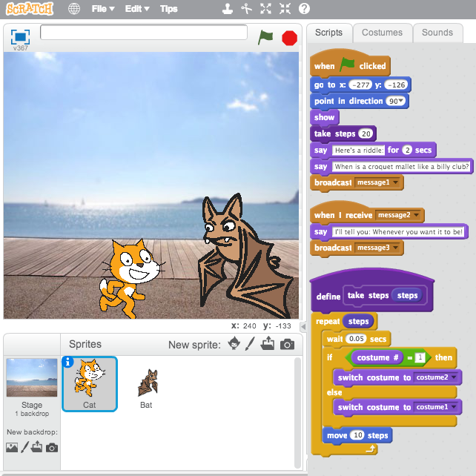This screenshot has width=476, height=476.
Task: Click the when flag clicked hat block
Action: pyautogui.click(x=350, y=65)
